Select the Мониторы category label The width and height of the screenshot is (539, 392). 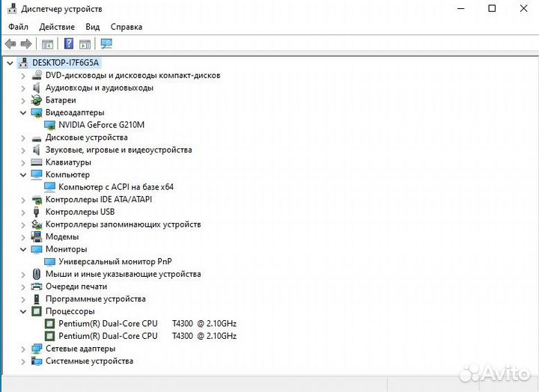[67, 249]
